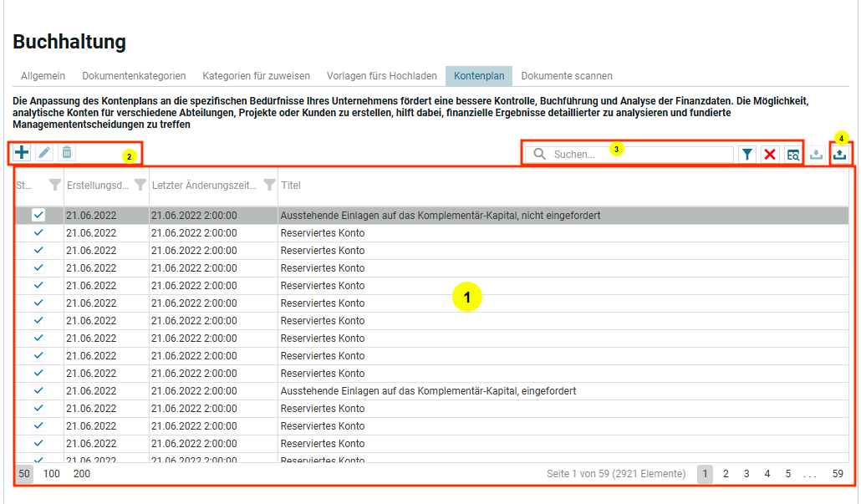Switch to the Dokumentenkategorien tab

pyautogui.click(x=134, y=76)
